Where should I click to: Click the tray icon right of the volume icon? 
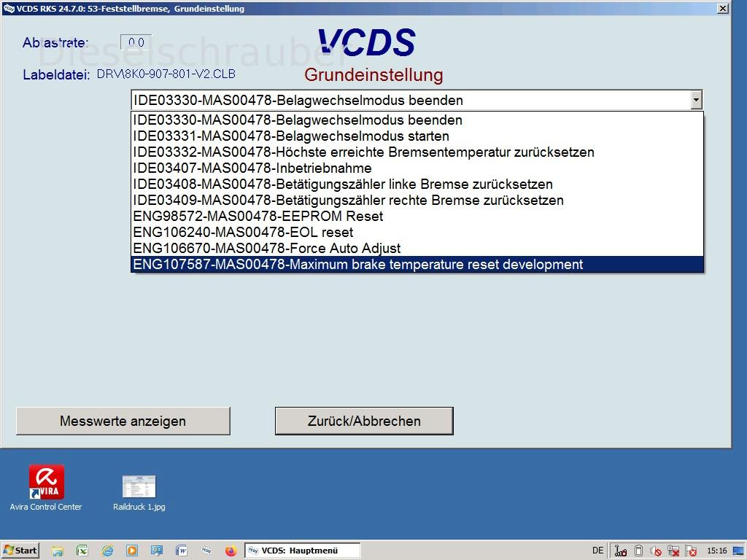673,551
